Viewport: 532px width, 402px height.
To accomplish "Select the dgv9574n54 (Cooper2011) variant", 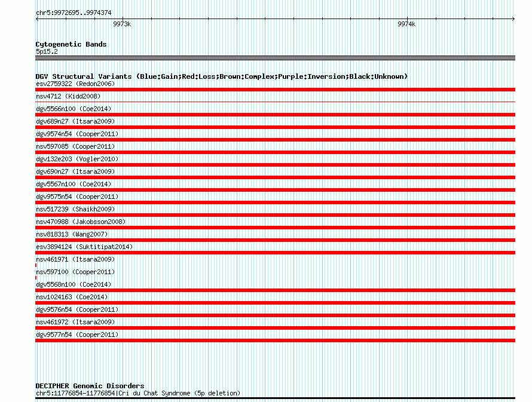I will click(x=77, y=134).
